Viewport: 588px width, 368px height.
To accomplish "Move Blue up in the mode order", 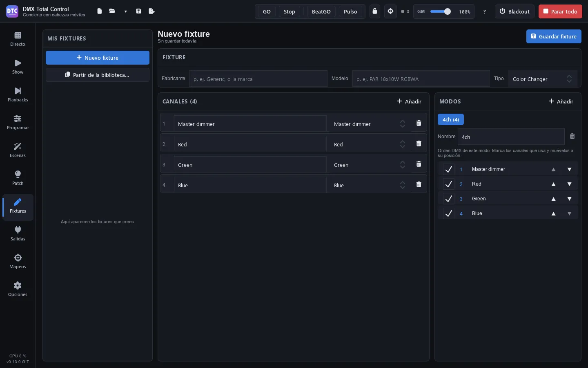I will click(553, 213).
